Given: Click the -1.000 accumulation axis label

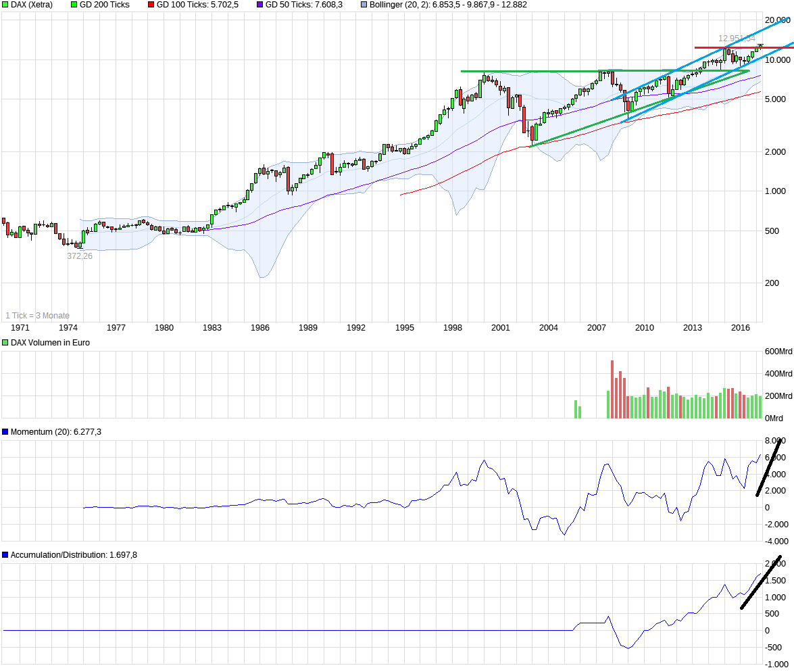Looking at the screenshot, I should 776,665.
